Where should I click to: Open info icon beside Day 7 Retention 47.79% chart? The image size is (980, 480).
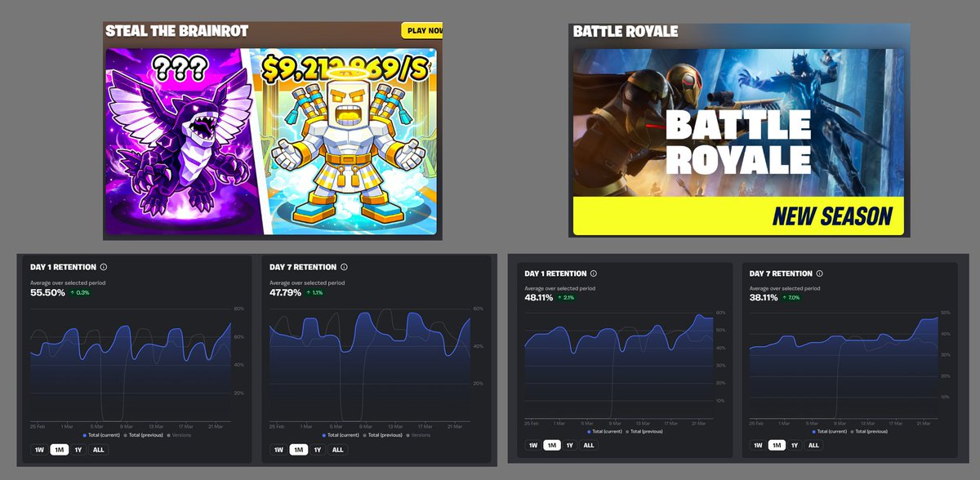click(344, 267)
